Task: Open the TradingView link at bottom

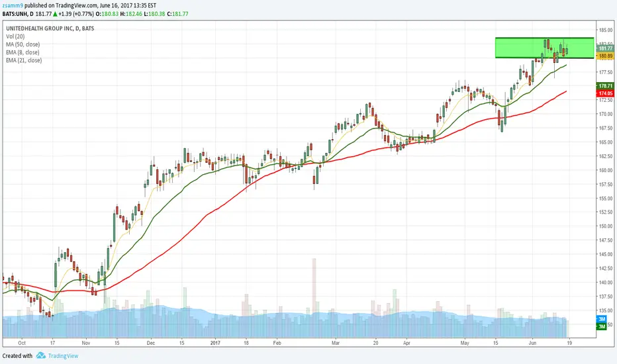Action: [x=63, y=356]
